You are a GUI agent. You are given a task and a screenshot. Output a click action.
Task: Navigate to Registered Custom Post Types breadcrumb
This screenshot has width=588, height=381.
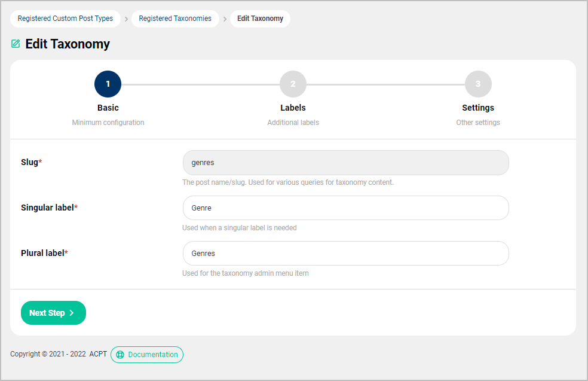click(65, 19)
